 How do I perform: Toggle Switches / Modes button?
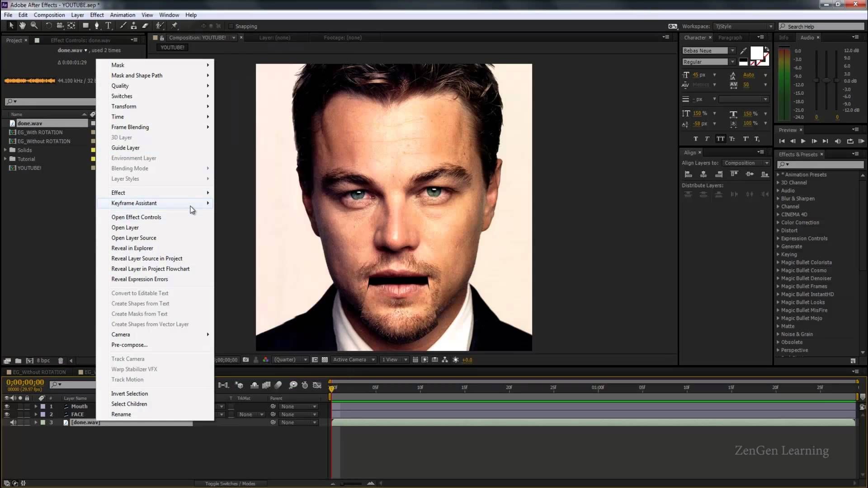pyautogui.click(x=230, y=483)
